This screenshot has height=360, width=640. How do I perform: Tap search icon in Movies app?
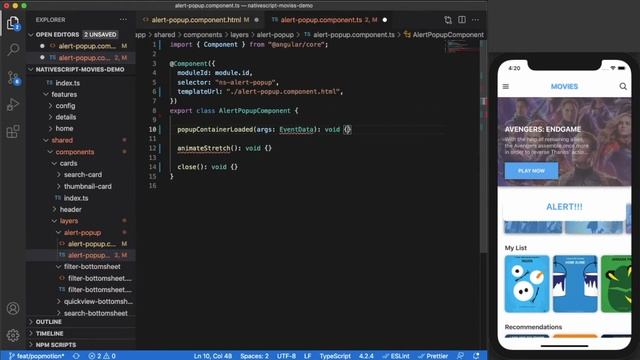pyautogui.click(x=623, y=86)
